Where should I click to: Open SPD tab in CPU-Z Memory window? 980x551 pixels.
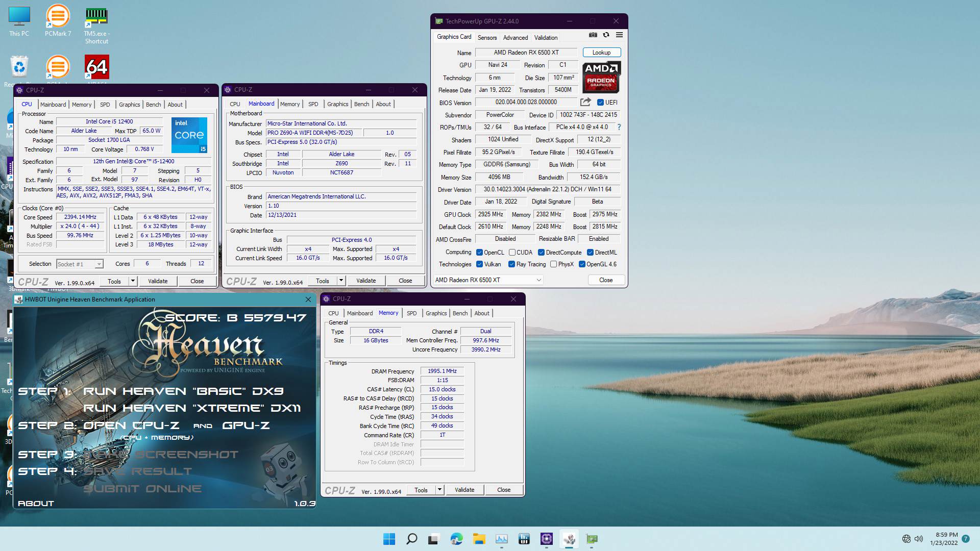pos(412,313)
